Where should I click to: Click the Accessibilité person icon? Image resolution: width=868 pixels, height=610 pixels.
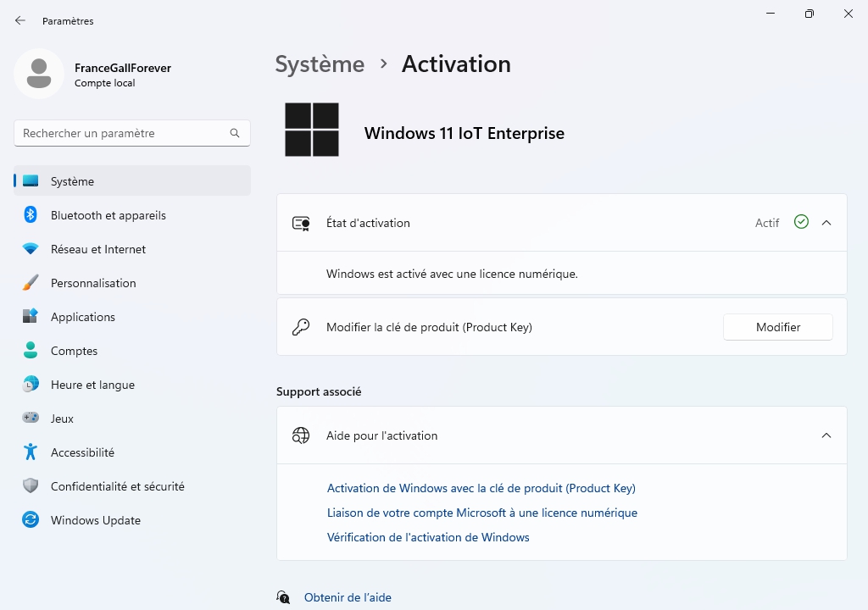point(31,452)
